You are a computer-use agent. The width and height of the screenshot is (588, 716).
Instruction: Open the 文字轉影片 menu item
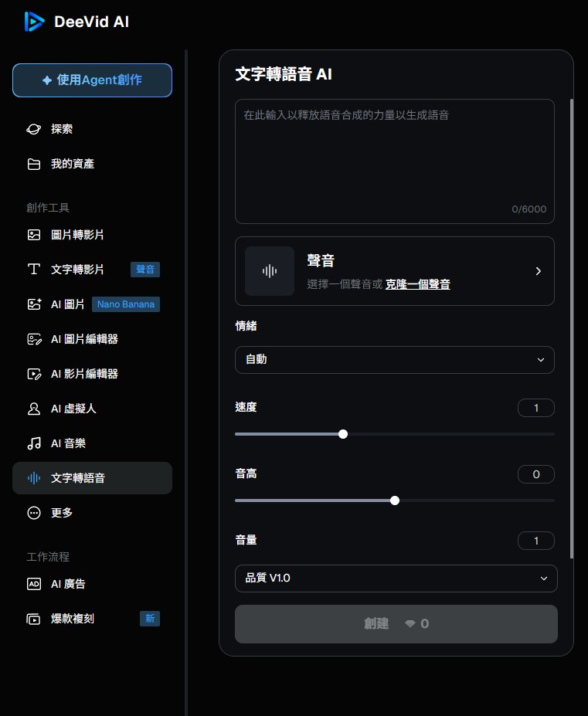77,270
